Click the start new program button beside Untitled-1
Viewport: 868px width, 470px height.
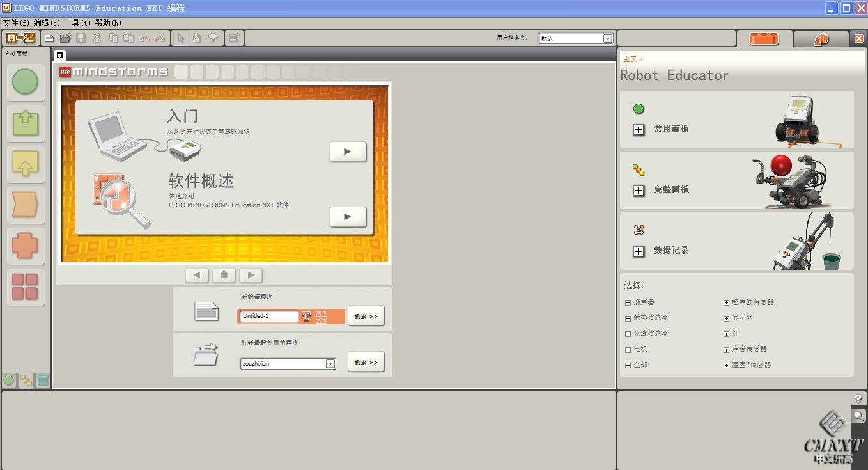[366, 316]
